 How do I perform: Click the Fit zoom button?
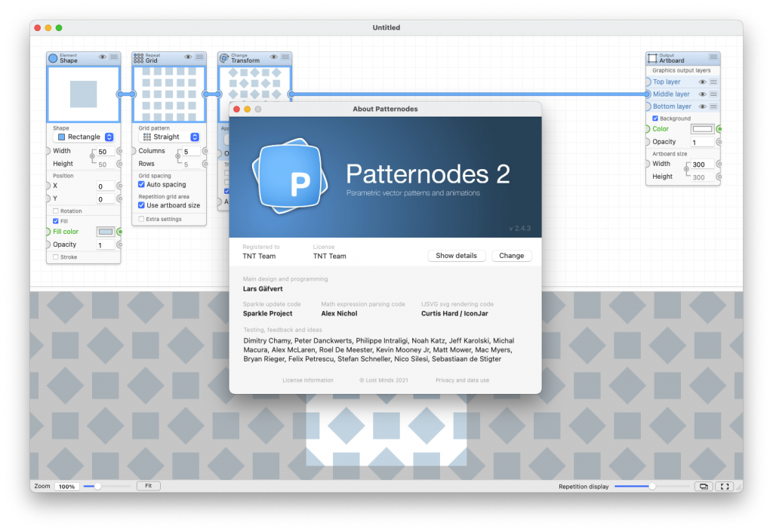(149, 486)
